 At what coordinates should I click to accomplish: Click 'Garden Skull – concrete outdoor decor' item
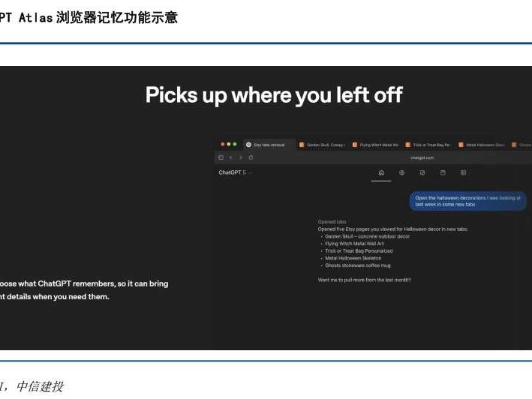pyautogui.click(x=367, y=236)
